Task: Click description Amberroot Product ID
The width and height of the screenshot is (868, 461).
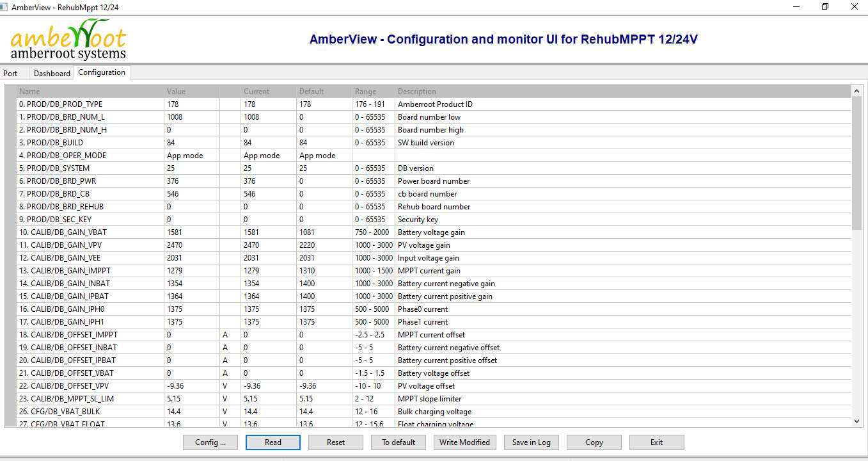Action: pyautogui.click(x=435, y=104)
